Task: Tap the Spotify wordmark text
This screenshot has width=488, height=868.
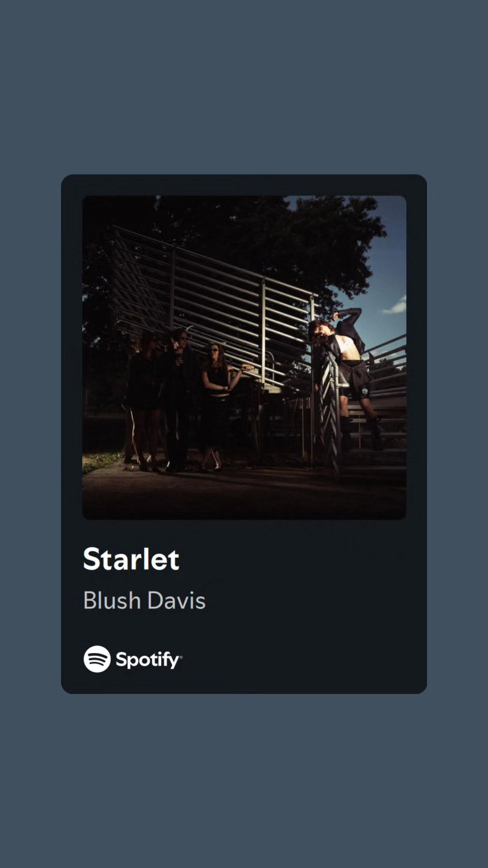Action: coord(147,660)
